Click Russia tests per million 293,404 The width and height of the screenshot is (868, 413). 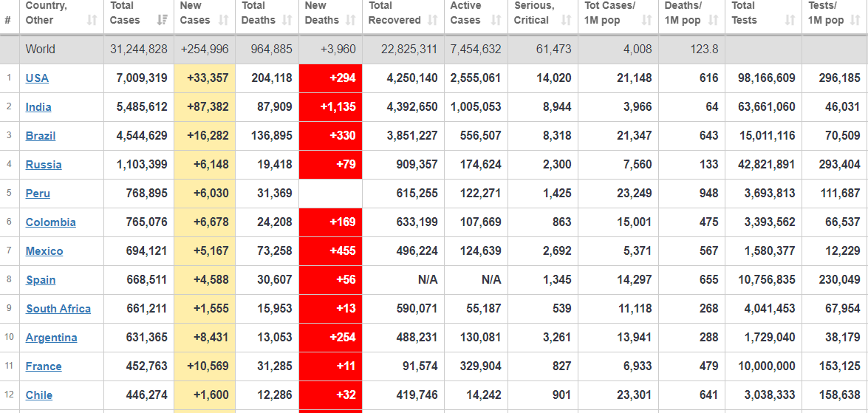tap(840, 165)
